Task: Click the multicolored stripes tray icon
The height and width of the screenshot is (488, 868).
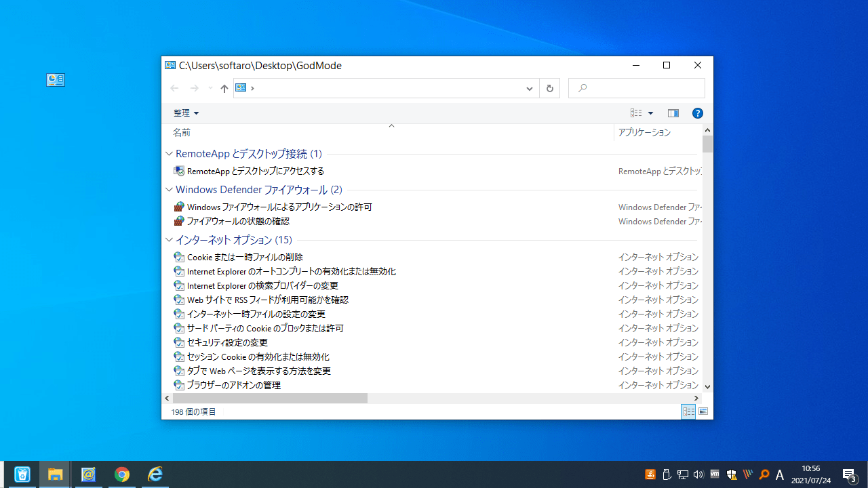Action: tap(747, 474)
